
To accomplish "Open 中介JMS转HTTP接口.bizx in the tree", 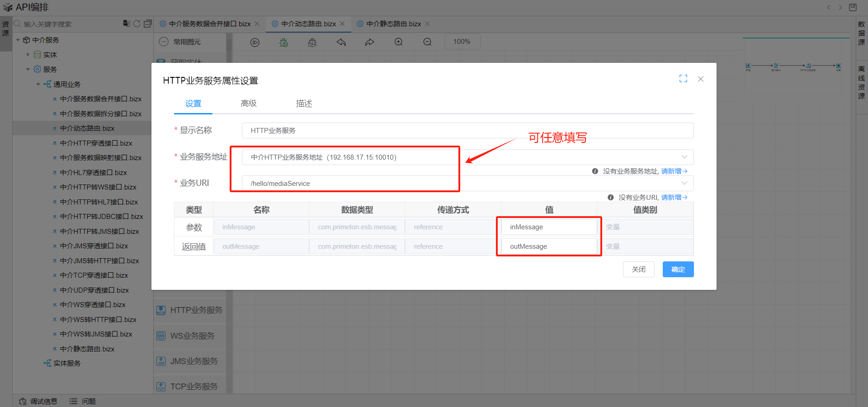I will [99, 261].
